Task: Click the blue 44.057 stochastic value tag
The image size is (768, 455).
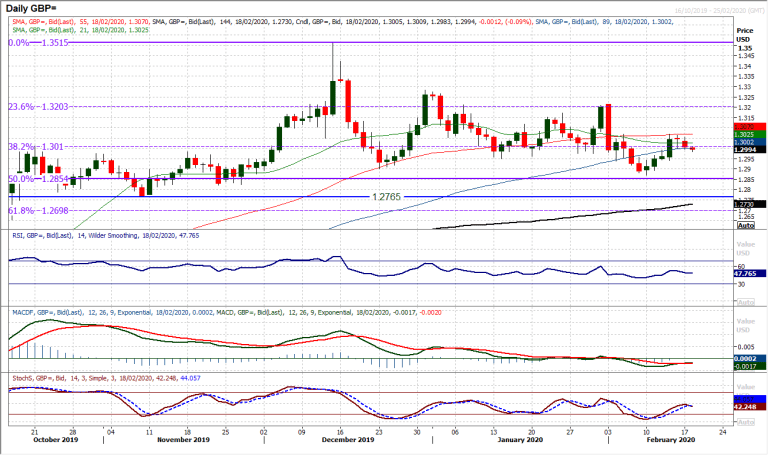Action: click(750, 400)
